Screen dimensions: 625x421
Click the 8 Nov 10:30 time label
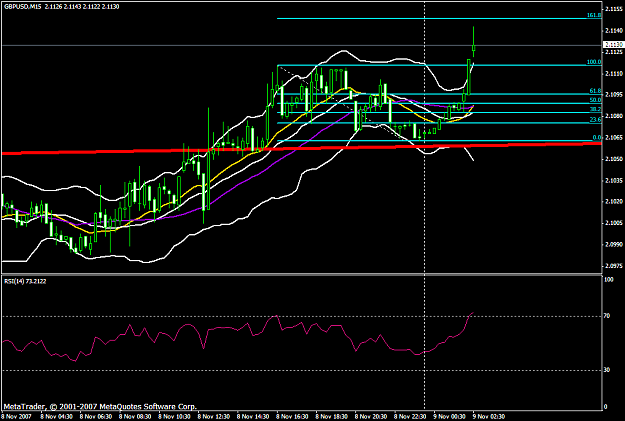click(175, 417)
